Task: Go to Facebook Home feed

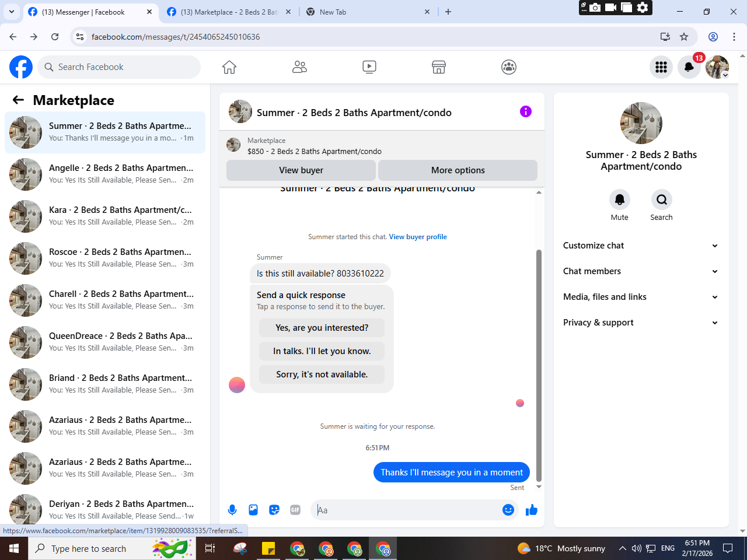Action: pos(229,67)
